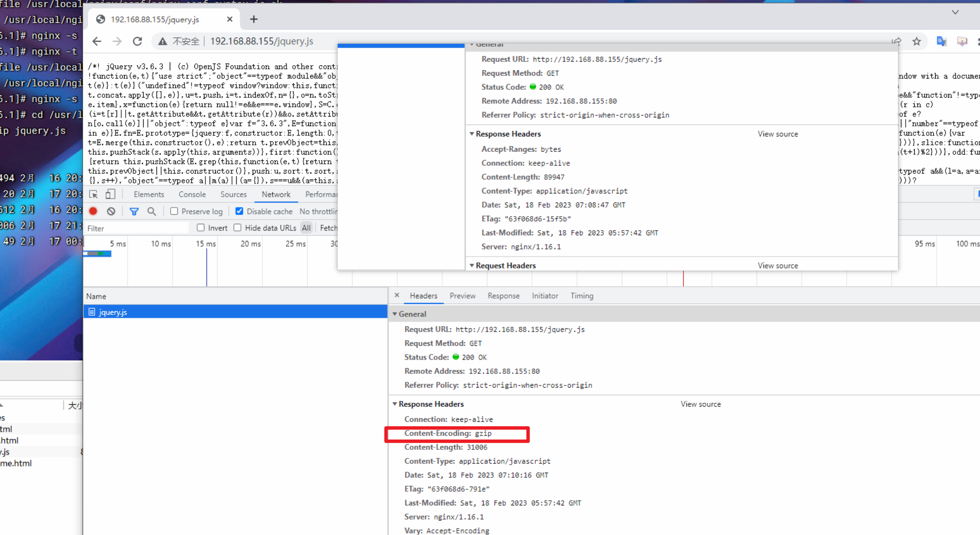Reload the page using the refresh icon
This screenshot has height=535, width=980.
(x=138, y=41)
